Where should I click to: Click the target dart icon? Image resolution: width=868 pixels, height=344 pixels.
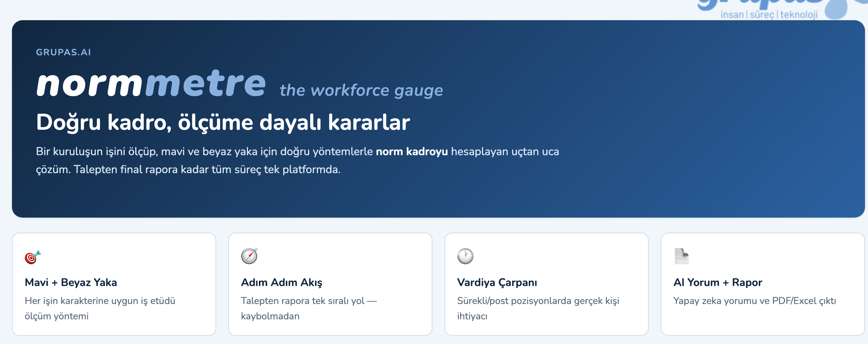33,257
